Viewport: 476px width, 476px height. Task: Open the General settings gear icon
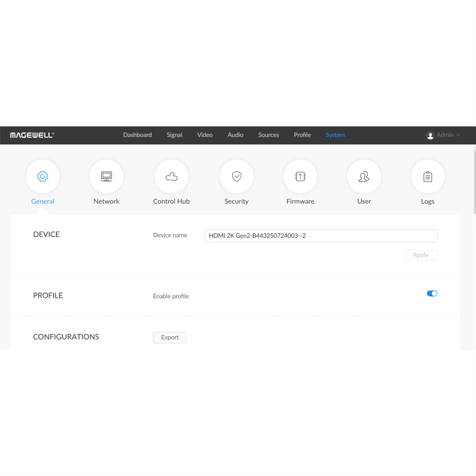(42, 176)
